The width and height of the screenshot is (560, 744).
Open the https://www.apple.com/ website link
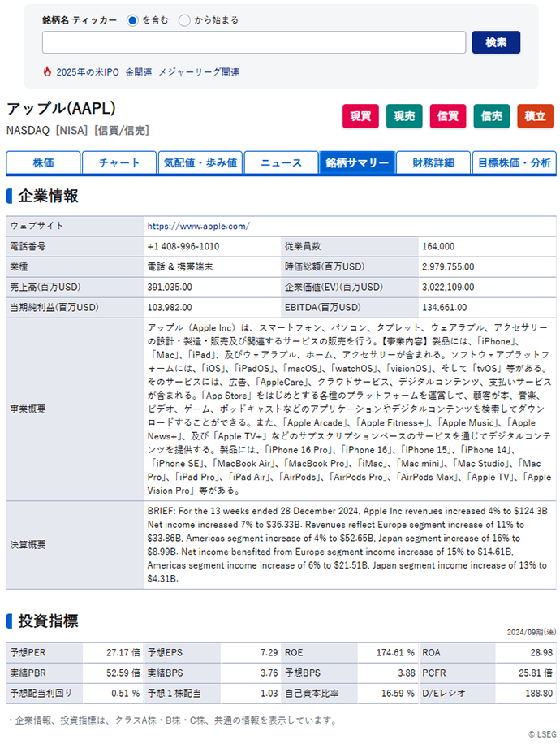click(198, 227)
